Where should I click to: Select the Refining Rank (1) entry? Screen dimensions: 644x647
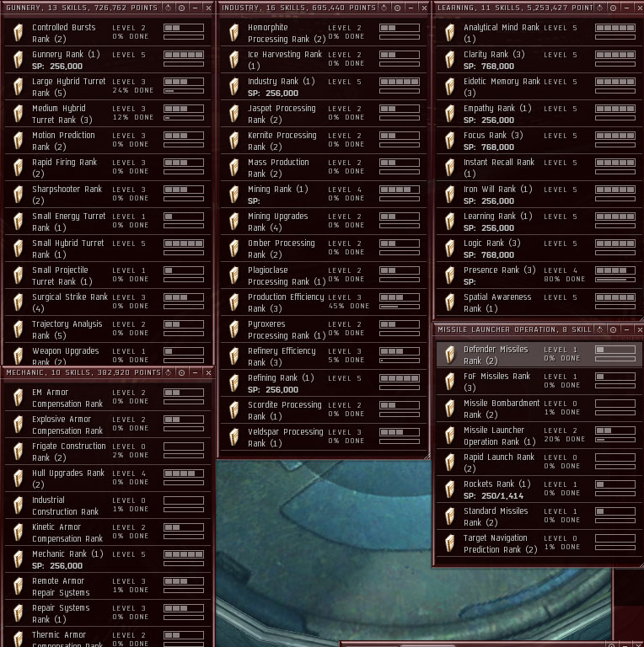tap(323, 383)
